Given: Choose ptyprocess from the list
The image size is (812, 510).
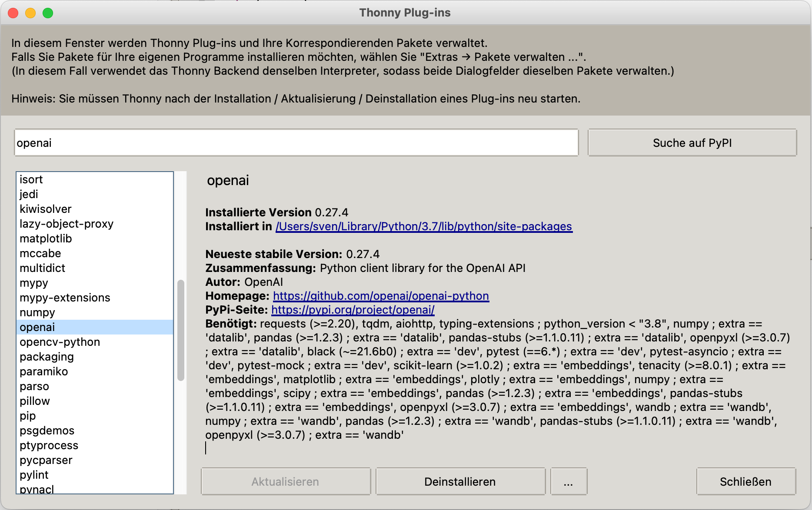Looking at the screenshot, I should 95,445.
